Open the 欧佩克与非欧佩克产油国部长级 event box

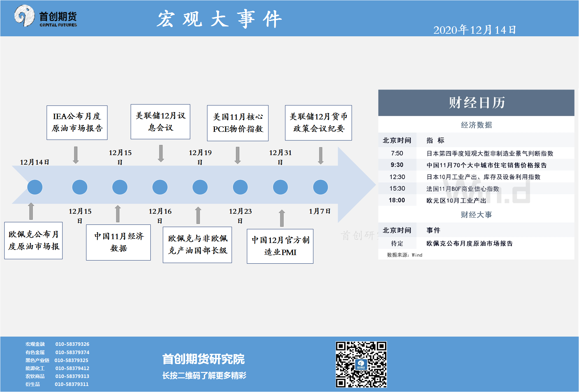coord(197,245)
